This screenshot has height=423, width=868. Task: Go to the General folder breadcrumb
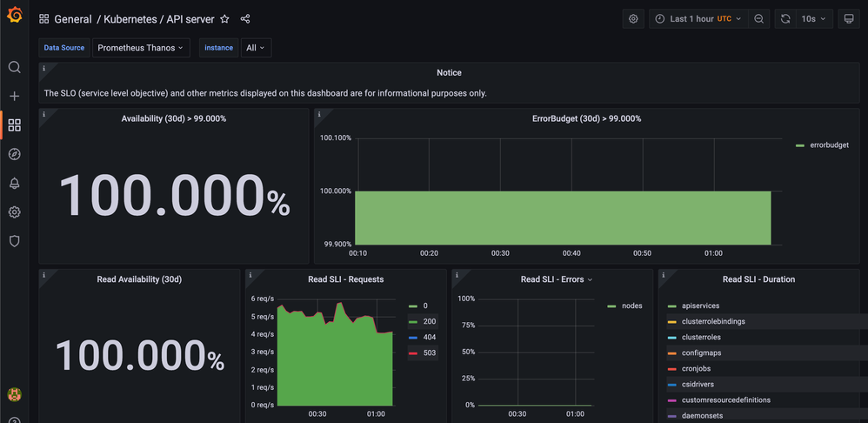pos(73,19)
